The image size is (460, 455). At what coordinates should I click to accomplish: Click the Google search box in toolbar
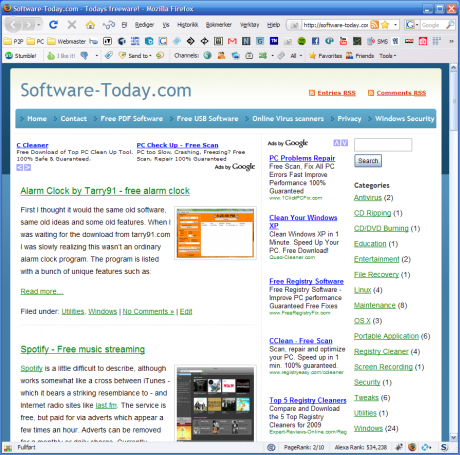(433, 25)
